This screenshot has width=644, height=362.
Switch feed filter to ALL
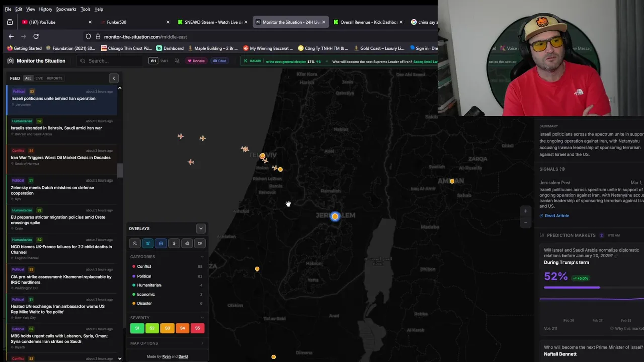[28, 78]
